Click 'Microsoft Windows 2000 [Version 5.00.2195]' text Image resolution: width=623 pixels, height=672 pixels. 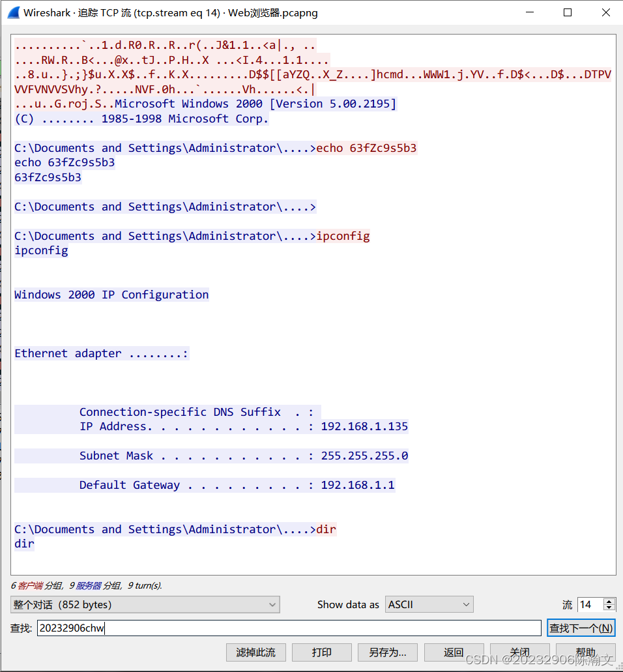point(255,104)
